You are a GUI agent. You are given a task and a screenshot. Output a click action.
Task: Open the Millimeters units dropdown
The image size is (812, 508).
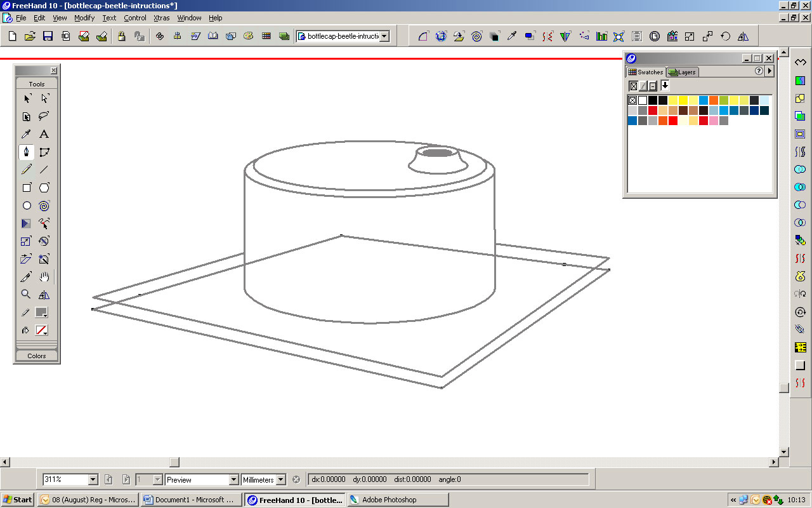click(x=282, y=479)
